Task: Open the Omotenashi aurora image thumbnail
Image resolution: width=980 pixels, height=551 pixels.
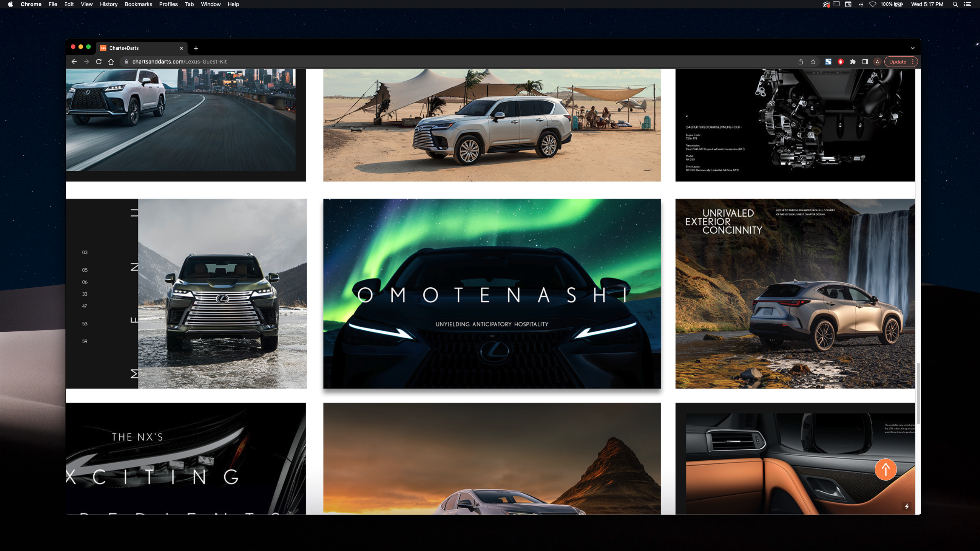Action: (x=492, y=293)
